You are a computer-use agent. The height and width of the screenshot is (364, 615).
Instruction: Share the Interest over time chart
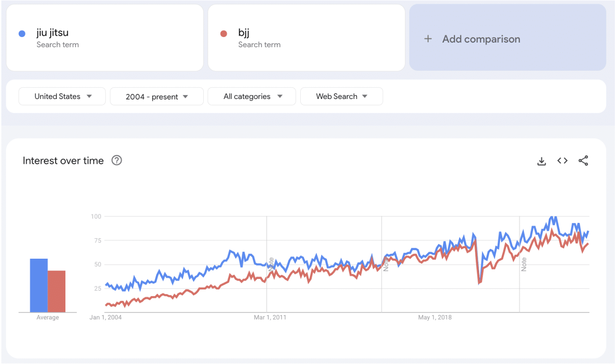[x=583, y=161]
